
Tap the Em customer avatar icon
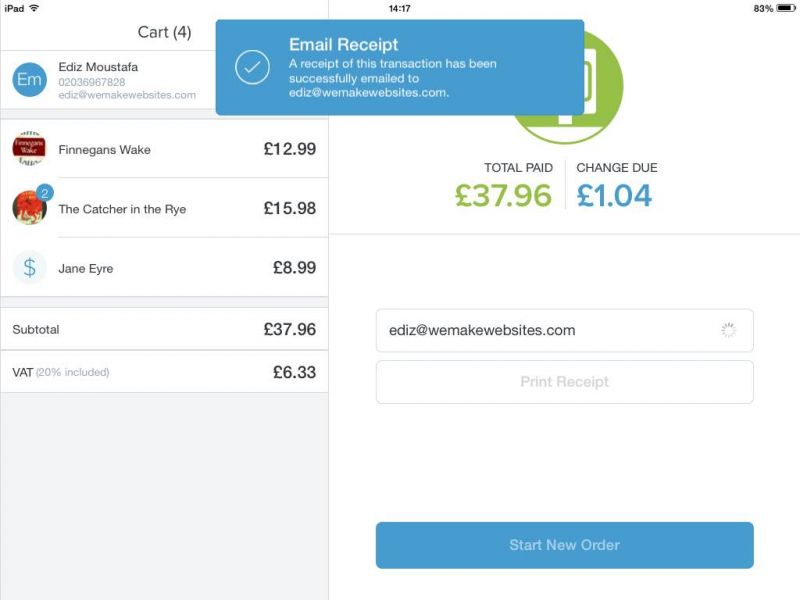click(x=29, y=80)
